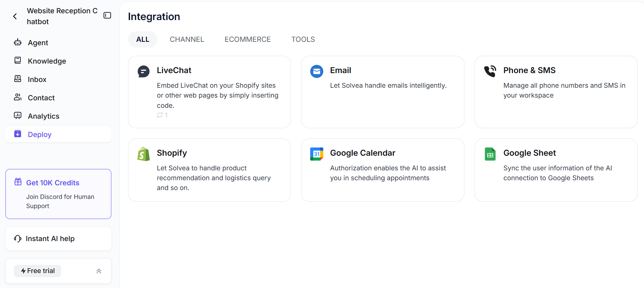Click the Contact people icon
644x288 pixels.
pos(18,97)
